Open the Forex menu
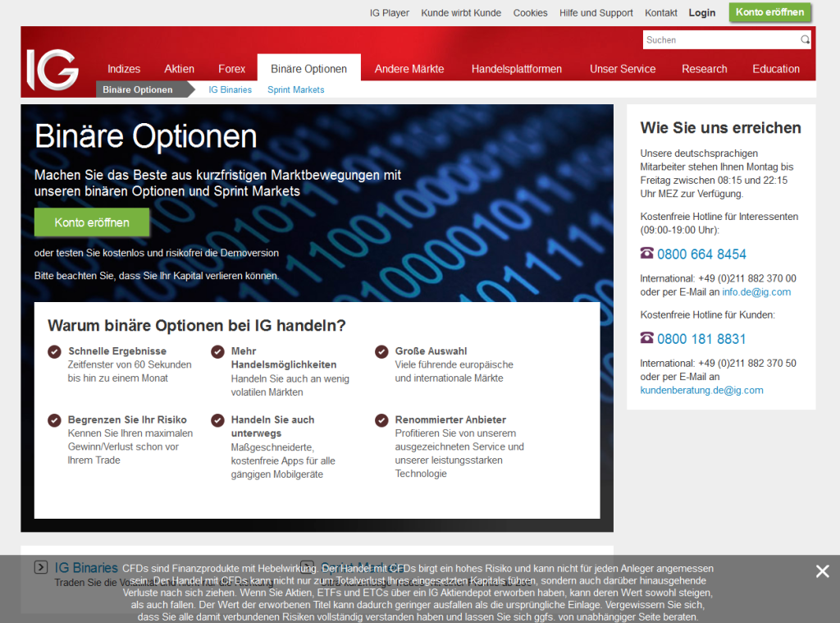Image resolution: width=840 pixels, height=623 pixels. pyautogui.click(x=231, y=69)
